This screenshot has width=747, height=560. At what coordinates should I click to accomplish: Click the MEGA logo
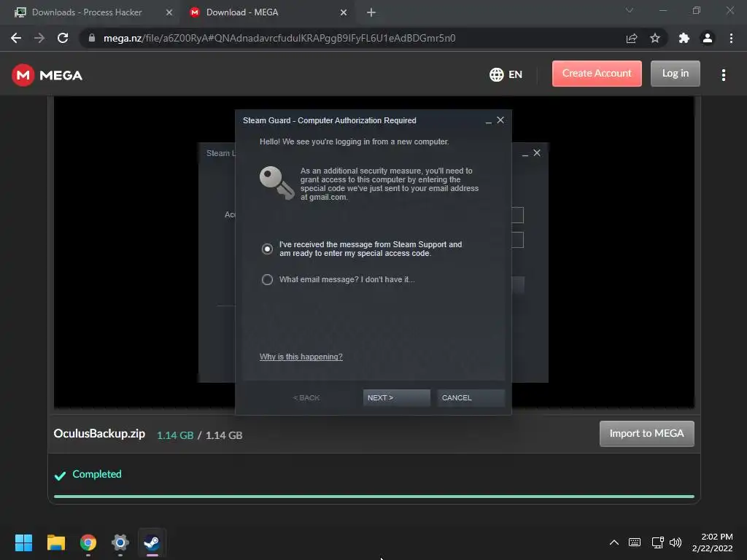(x=47, y=75)
